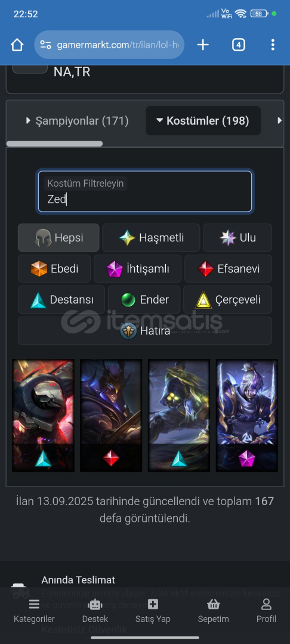Click the horizontal tab scrollbar
The image size is (290, 644).
point(54,144)
